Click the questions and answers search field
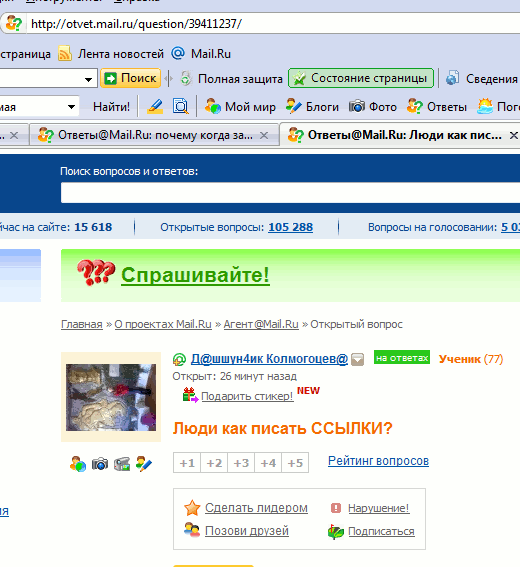The width and height of the screenshot is (520, 567). click(x=290, y=193)
